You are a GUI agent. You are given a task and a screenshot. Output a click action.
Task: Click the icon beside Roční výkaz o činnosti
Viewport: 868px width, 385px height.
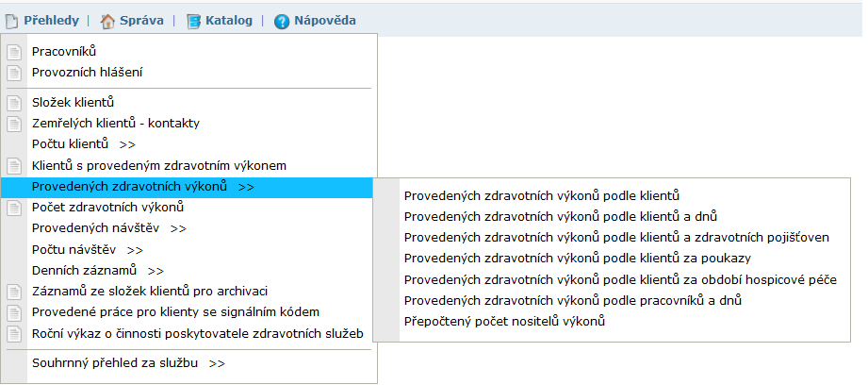click(x=14, y=334)
